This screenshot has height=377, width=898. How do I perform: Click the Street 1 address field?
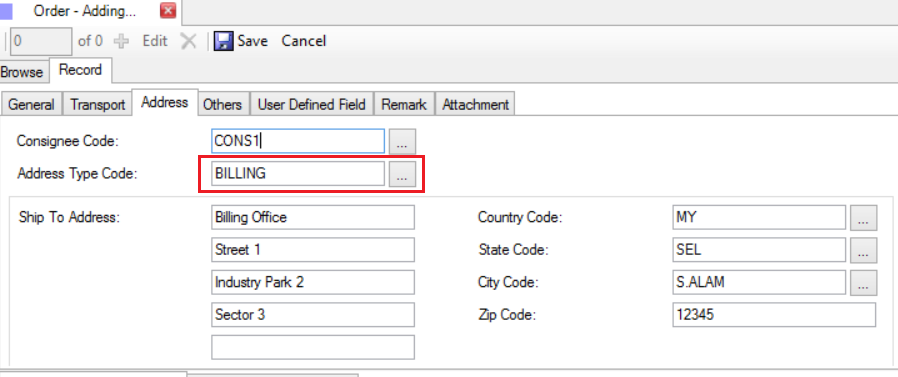tap(313, 250)
